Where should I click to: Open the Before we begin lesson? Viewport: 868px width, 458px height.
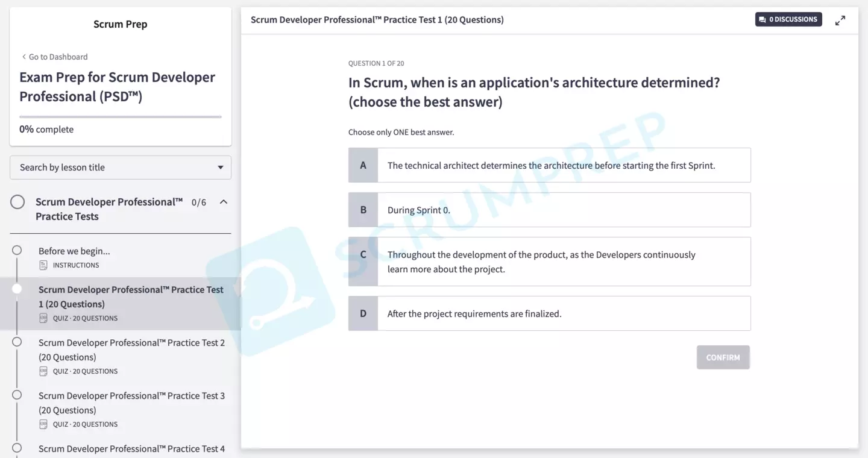74,251
